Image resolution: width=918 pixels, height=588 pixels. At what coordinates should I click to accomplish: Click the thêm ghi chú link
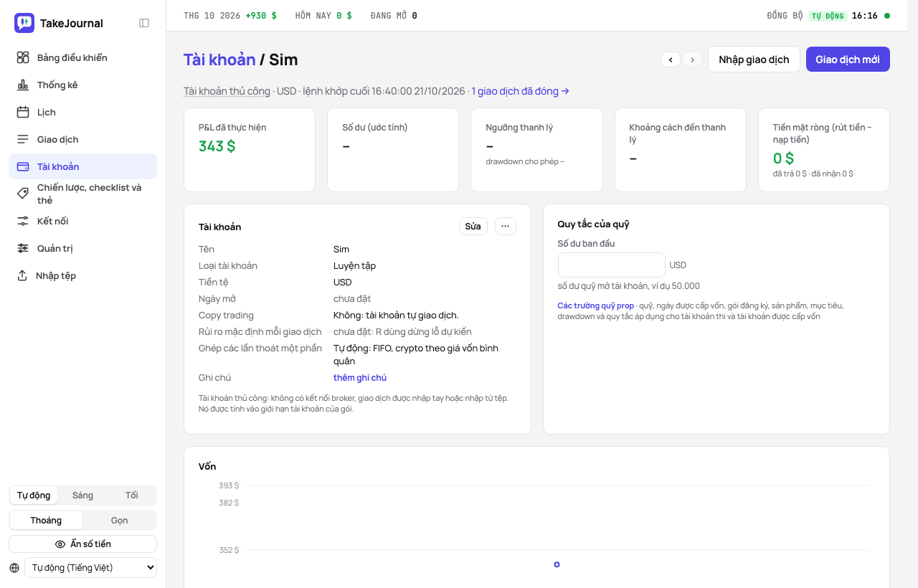tap(360, 378)
